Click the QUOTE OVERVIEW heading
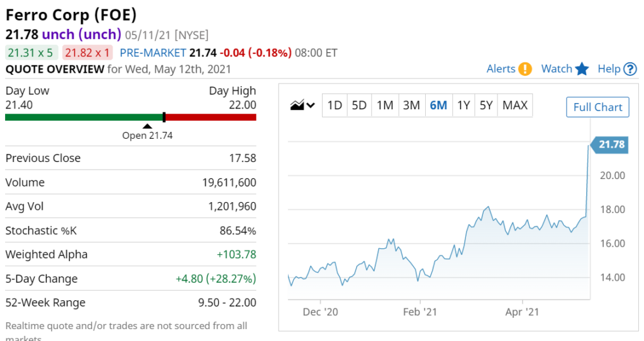The height and width of the screenshot is (341, 644). 55,69
